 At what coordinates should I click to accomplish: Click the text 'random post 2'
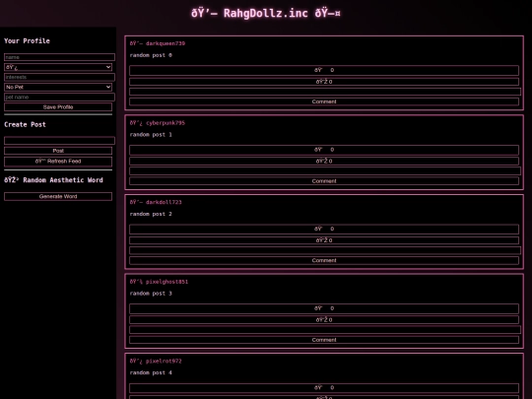tap(151, 214)
